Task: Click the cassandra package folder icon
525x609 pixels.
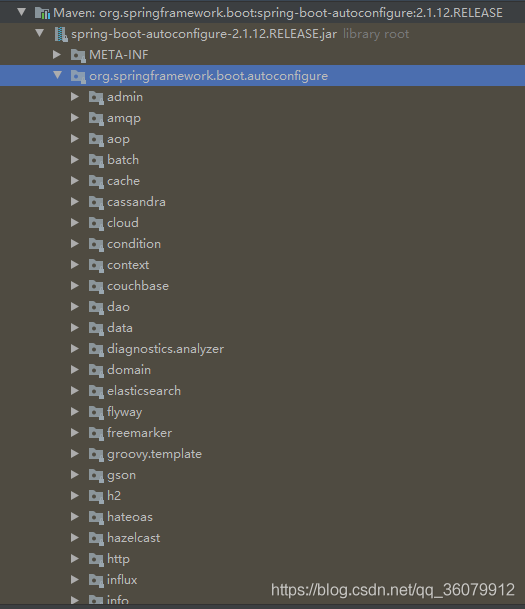Action: [96, 202]
